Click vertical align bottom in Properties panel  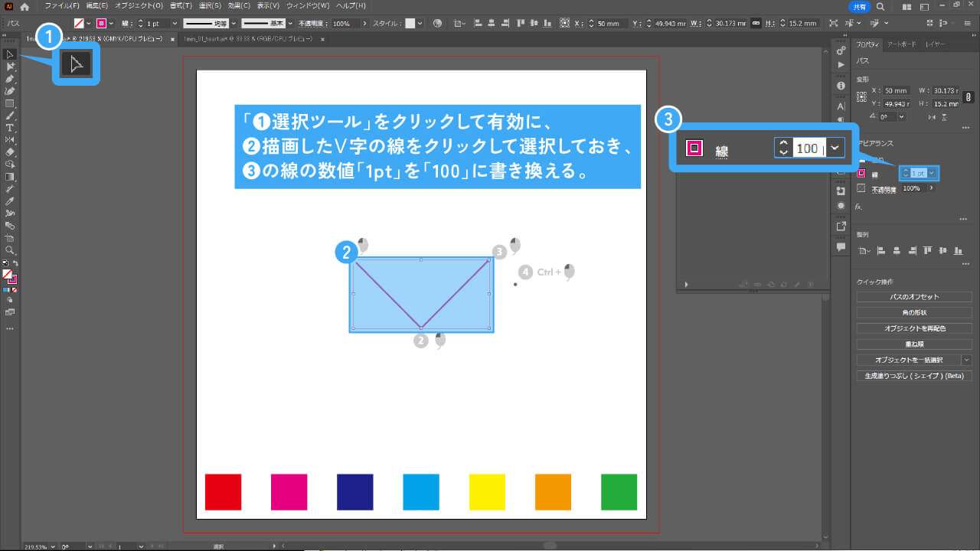(957, 250)
